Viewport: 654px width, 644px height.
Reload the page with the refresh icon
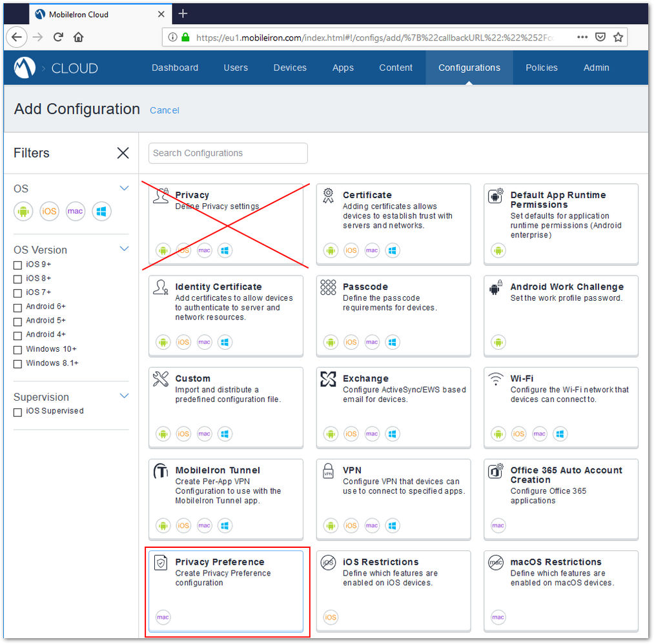58,37
